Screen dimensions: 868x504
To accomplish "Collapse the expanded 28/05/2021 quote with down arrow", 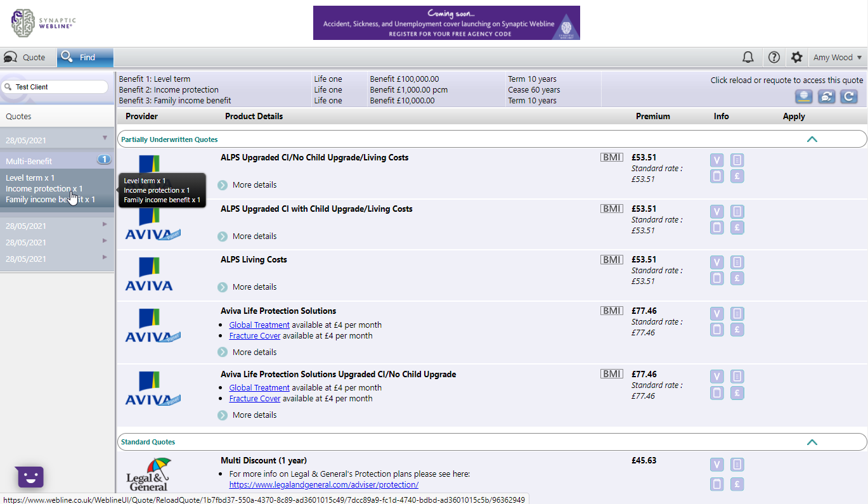I will 105,138.
